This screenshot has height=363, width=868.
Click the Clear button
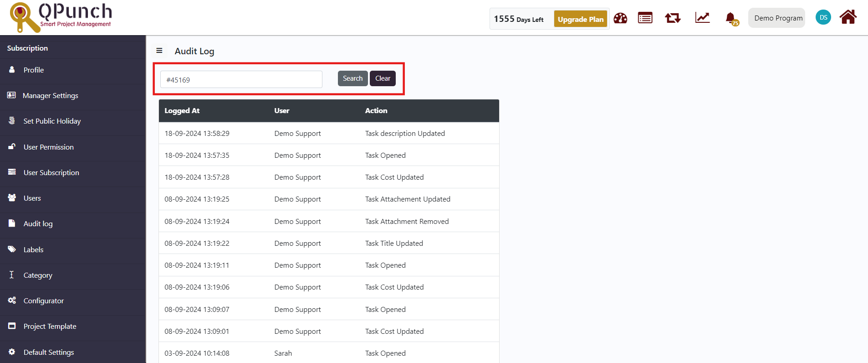pyautogui.click(x=383, y=78)
